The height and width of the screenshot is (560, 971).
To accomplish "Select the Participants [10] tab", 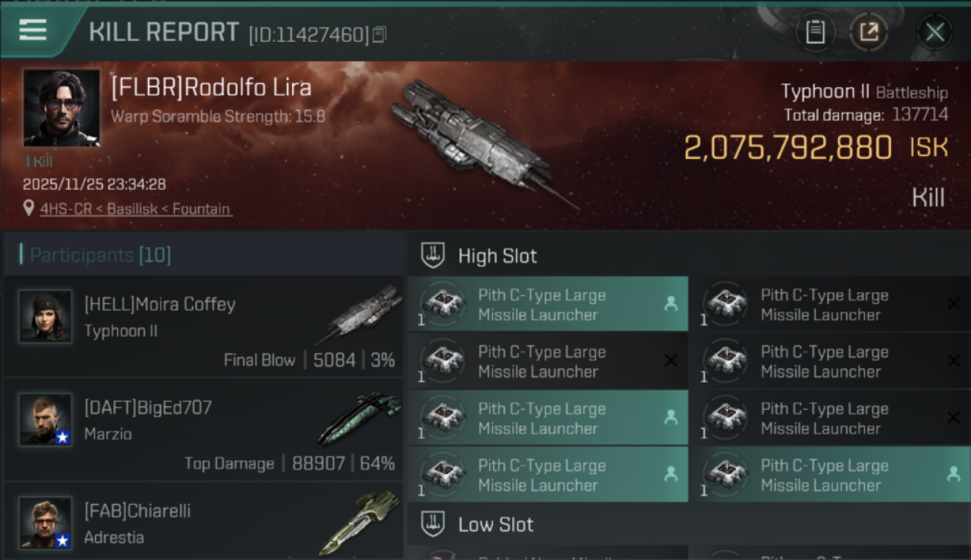I will point(100,255).
